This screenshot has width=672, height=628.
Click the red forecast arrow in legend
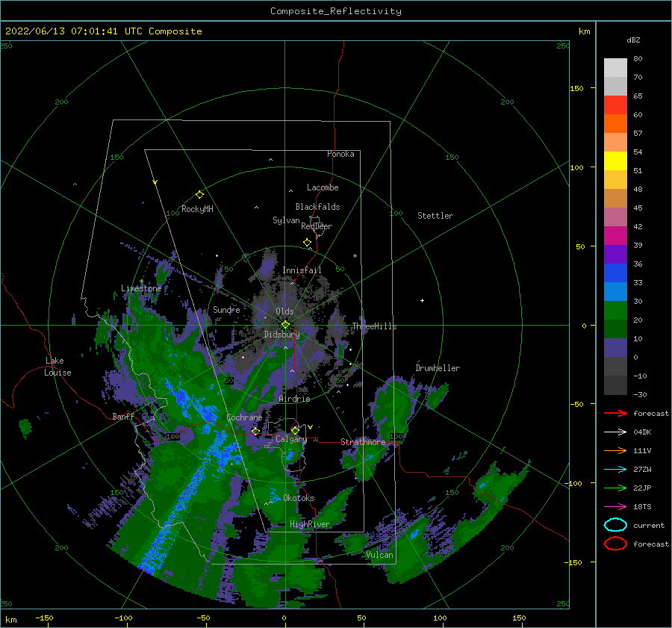point(615,413)
